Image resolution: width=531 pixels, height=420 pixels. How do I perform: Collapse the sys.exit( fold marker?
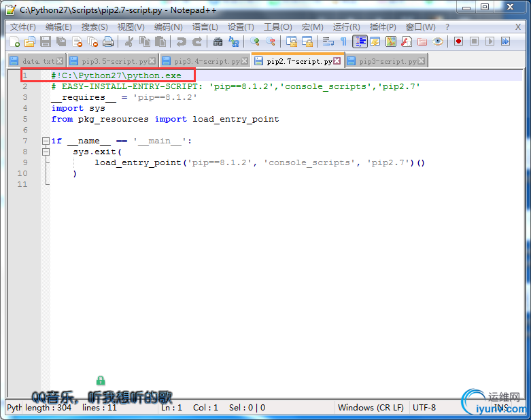click(x=46, y=152)
